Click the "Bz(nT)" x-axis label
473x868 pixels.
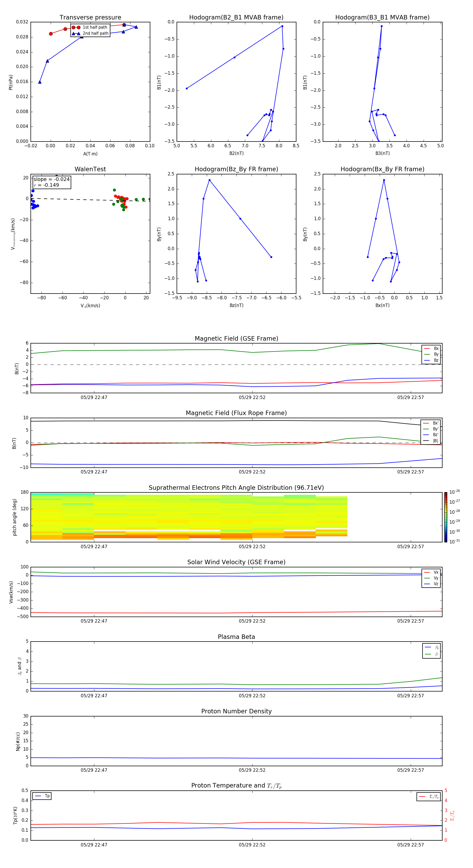pos(236,305)
